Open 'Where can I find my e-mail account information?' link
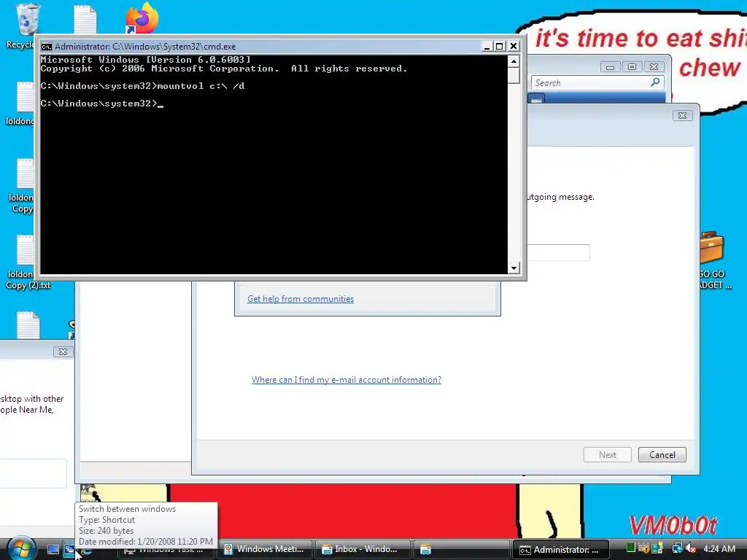This screenshot has height=560, width=747. pos(347,380)
